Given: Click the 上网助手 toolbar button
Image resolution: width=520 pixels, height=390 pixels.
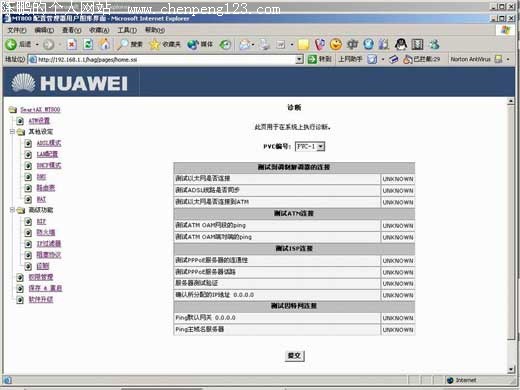Looking at the screenshot, I should pos(350,59).
